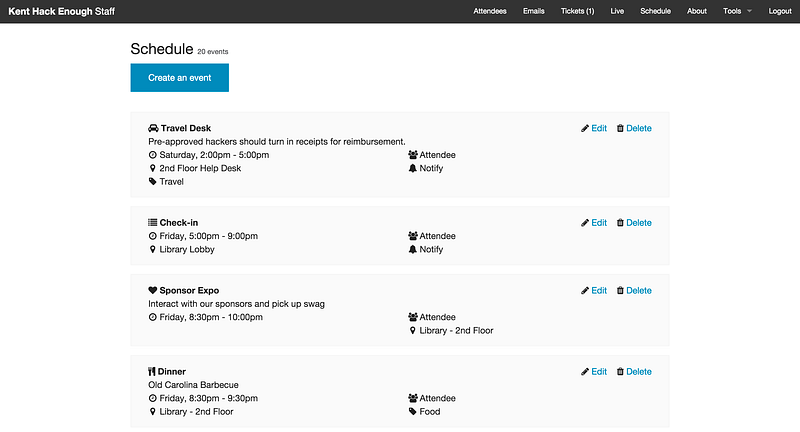Open the Live page
The height and width of the screenshot is (432, 800).
[617, 11]
